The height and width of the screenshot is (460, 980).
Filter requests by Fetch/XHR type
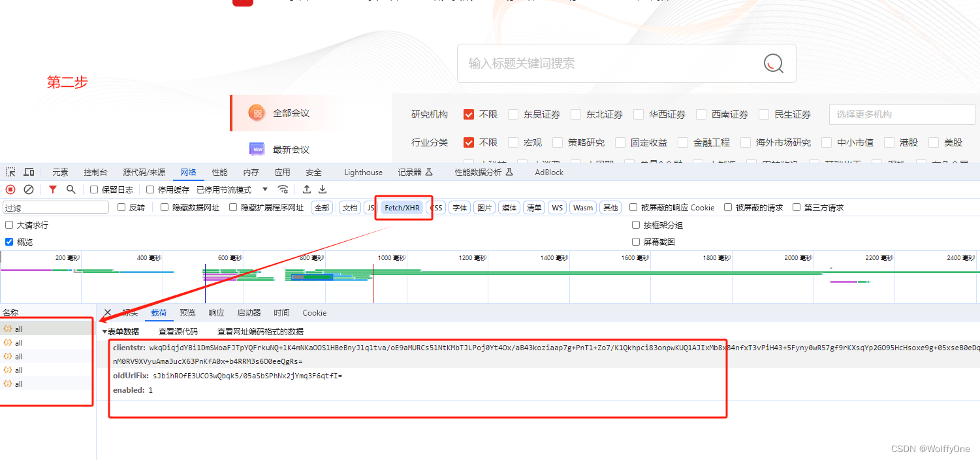click(402, 208)
